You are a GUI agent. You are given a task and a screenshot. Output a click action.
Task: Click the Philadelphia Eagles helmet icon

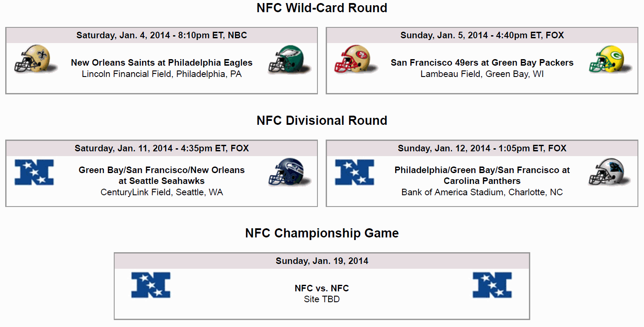[x=289, y=60]
